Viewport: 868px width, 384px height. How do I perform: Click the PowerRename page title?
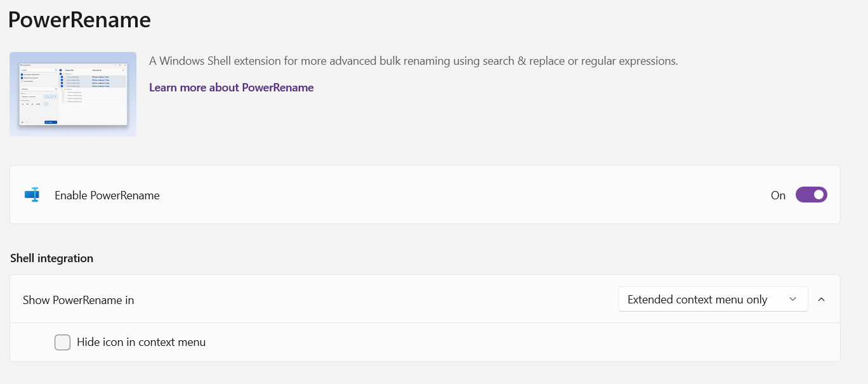79,20
